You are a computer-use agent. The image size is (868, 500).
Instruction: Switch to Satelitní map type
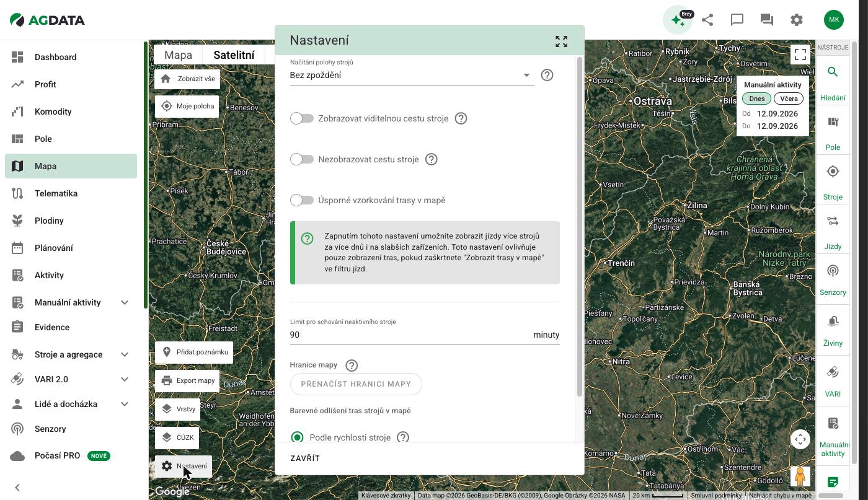[234, 55]
